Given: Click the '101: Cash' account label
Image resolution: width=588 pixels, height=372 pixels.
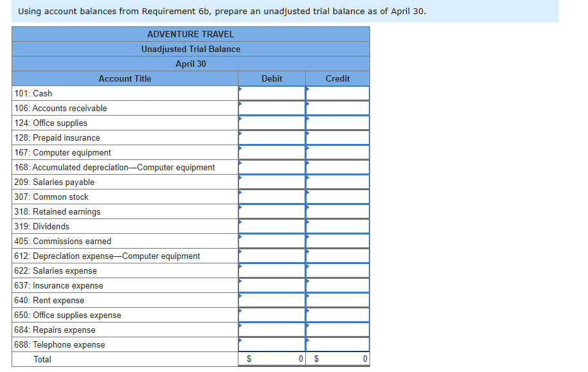Looking at the screenshot, I should point(33,93).
